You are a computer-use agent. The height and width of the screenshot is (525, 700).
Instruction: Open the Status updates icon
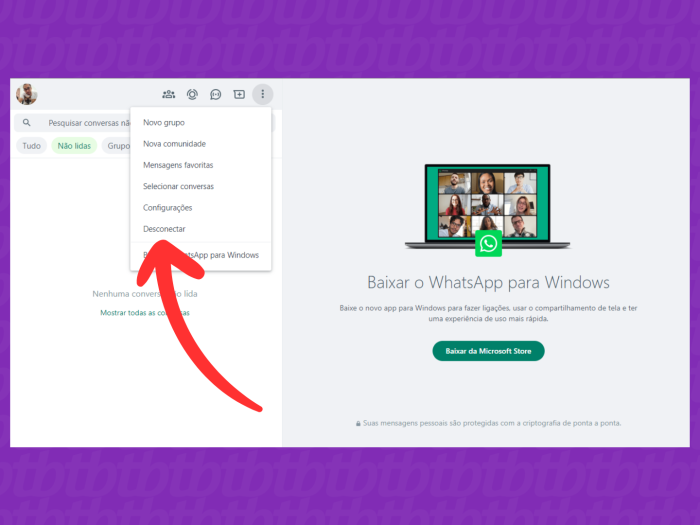coord(192,94)
